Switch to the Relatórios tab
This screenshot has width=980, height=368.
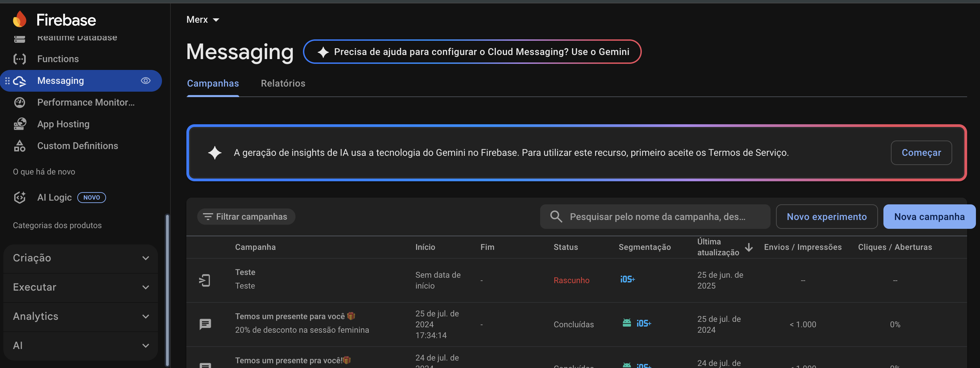pos(283,84)
